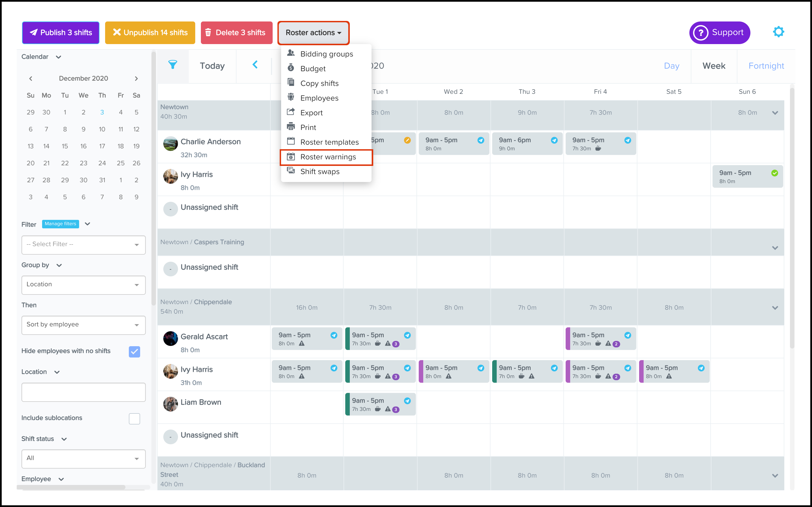Click the warning badge on Liam Brown's shift
The width and height of the screenshot is (812, 507).
(396, 409)
